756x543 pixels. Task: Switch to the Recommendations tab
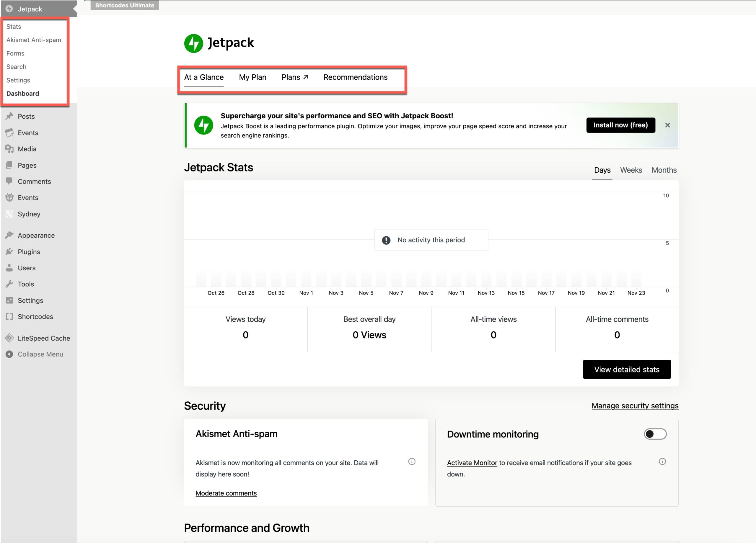(x=355, y=77)
